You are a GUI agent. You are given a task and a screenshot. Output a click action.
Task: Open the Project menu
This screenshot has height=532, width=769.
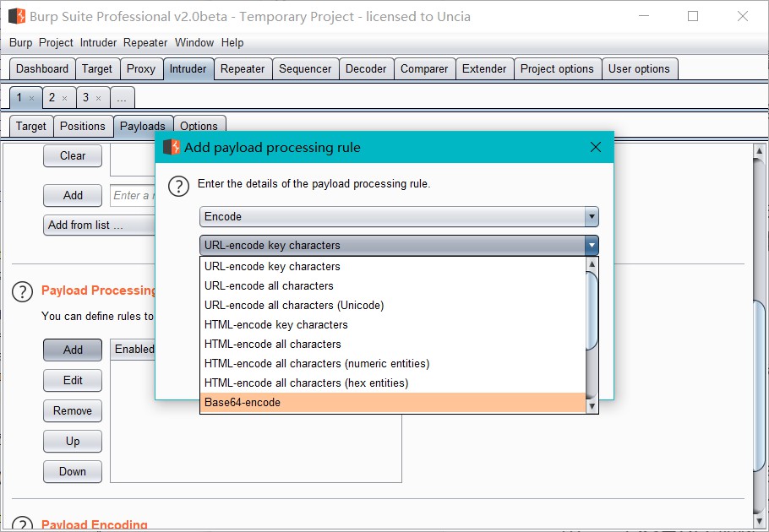tap(56, 42)
